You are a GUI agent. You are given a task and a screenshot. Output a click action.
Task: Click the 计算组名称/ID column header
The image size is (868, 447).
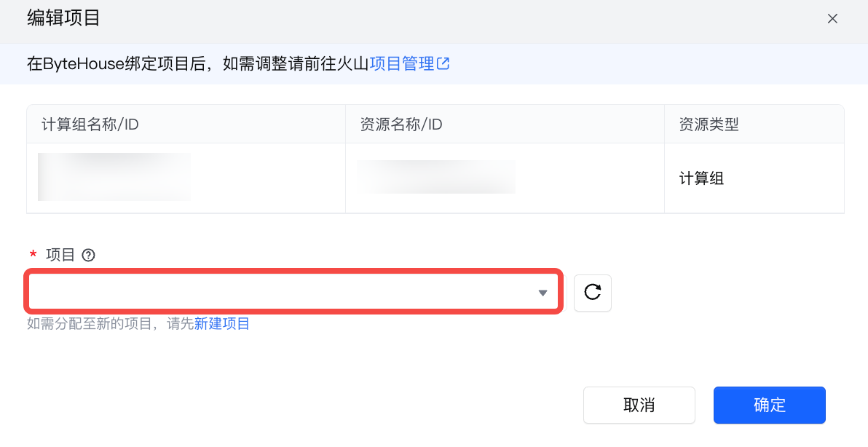[90, 124]
